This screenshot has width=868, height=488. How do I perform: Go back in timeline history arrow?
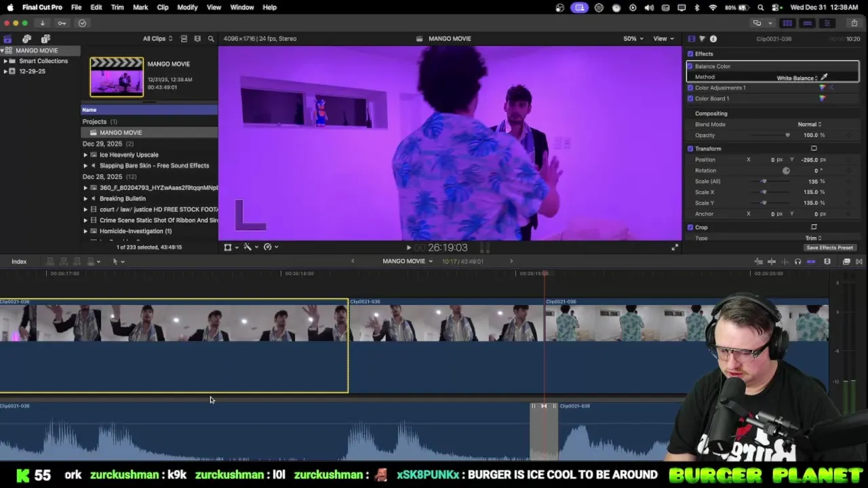[353, 262]
